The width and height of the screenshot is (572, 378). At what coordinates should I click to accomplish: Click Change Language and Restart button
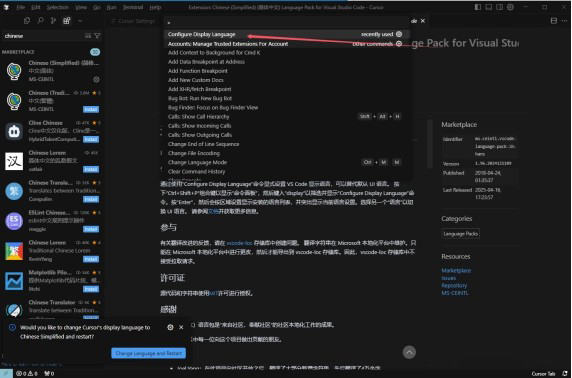[148, 353]
